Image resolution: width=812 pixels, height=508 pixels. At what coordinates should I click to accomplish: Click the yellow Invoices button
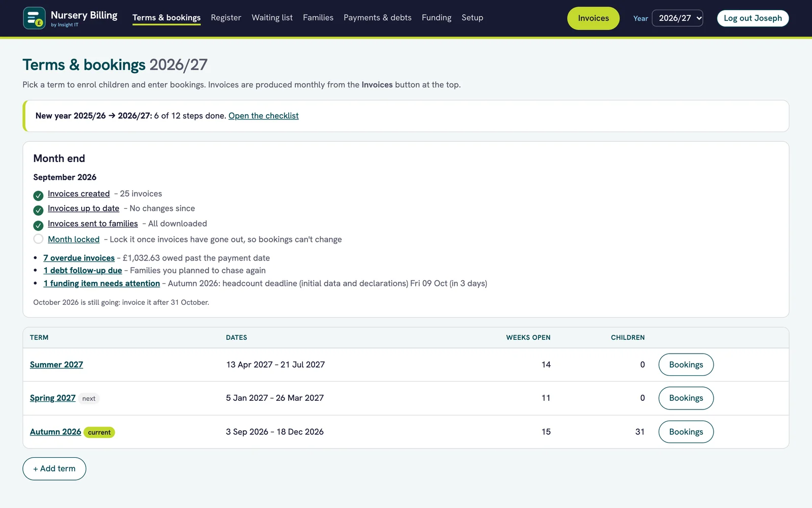point(593,18)
